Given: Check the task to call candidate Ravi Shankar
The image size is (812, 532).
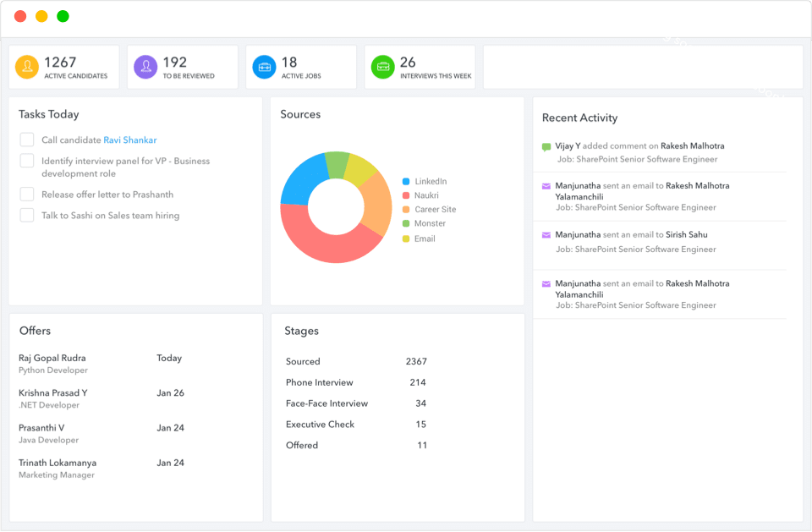Looking at the screenshot, I should tap(26, 140).
